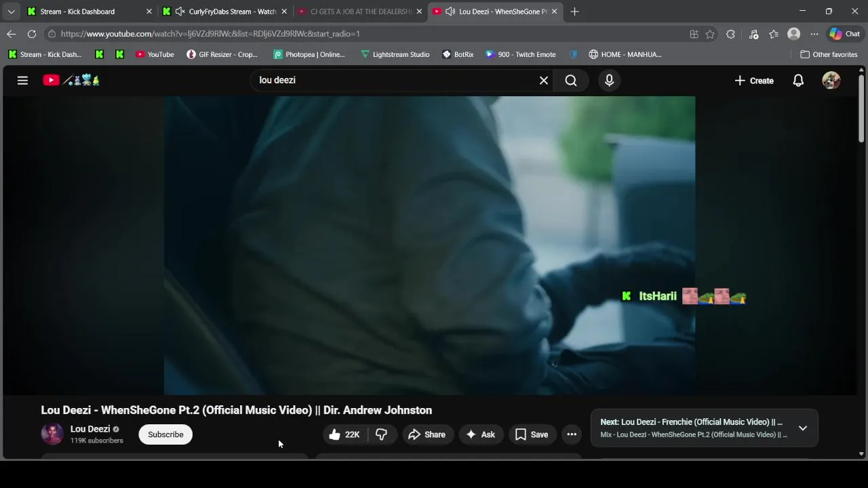The height and width of the screenshot is (488, 868).
Task: Open BotRix bookmark
Action: [458, 54]
